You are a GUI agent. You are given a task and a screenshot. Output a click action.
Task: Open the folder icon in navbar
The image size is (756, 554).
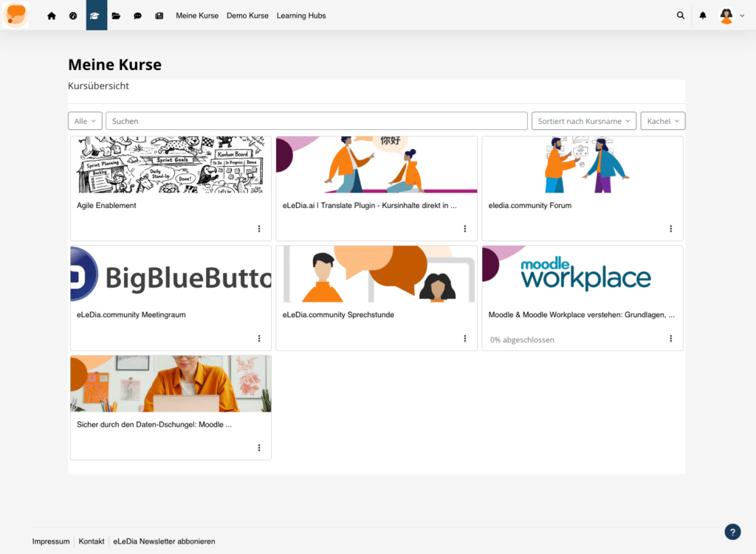point(116,16)
